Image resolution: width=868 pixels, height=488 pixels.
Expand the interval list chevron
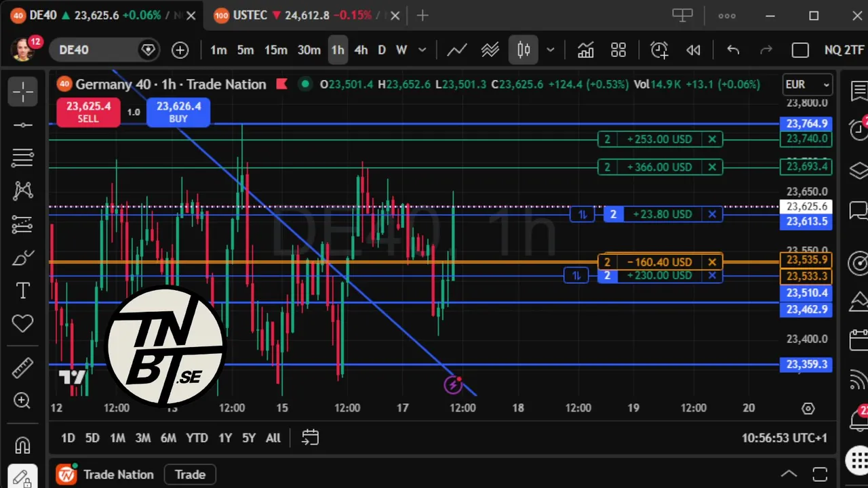point(422,49)
